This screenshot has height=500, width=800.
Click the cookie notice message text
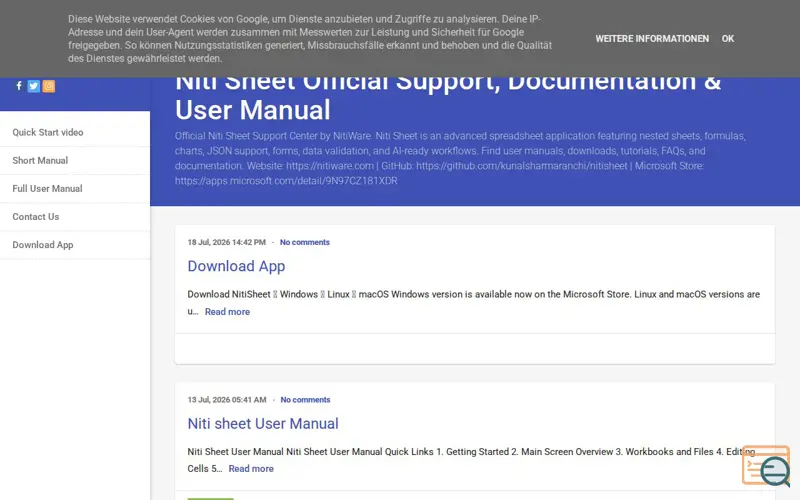310,39
